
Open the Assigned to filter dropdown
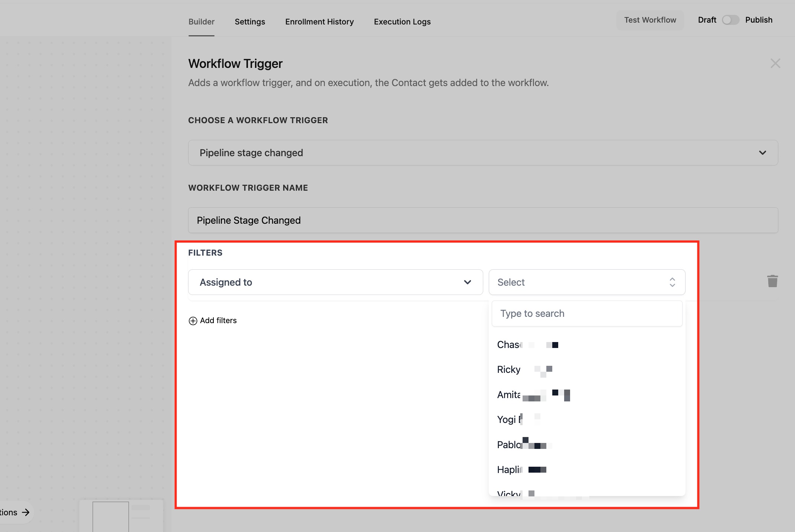click(x=335, y=282)
